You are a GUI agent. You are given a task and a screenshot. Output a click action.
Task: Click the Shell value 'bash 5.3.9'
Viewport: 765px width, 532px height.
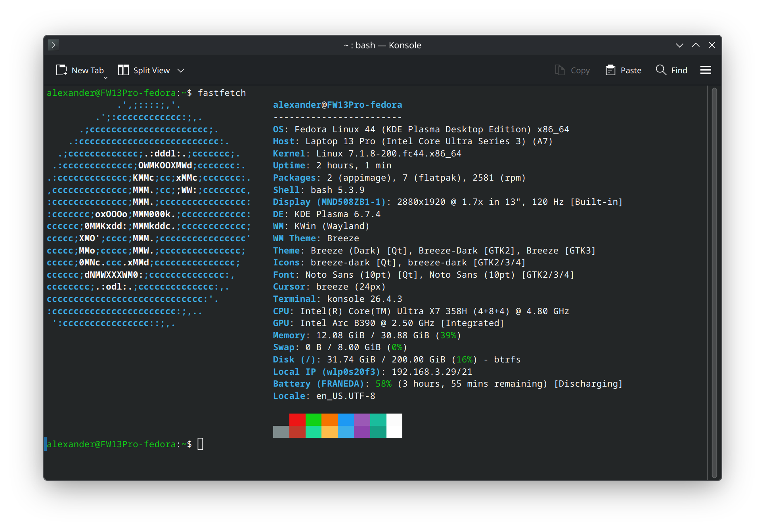337,190
